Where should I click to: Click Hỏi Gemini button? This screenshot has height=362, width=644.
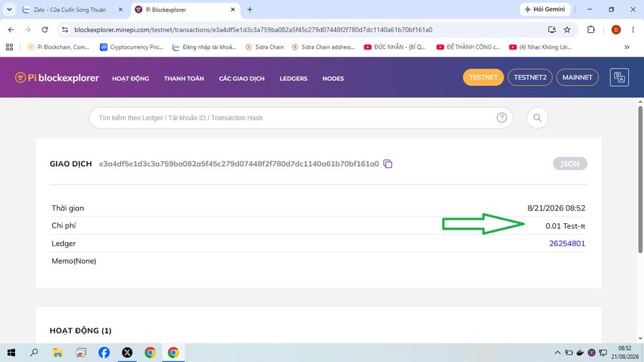(x=545, y=9)
